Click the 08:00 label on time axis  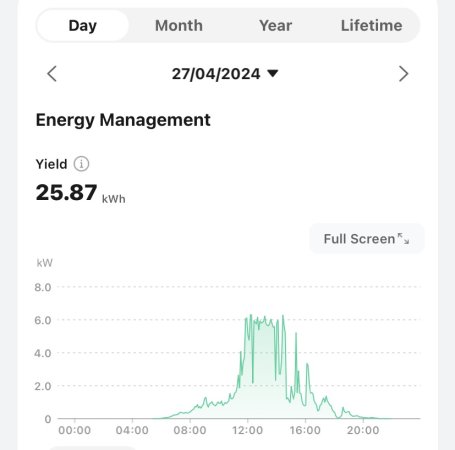click(190, 430)
